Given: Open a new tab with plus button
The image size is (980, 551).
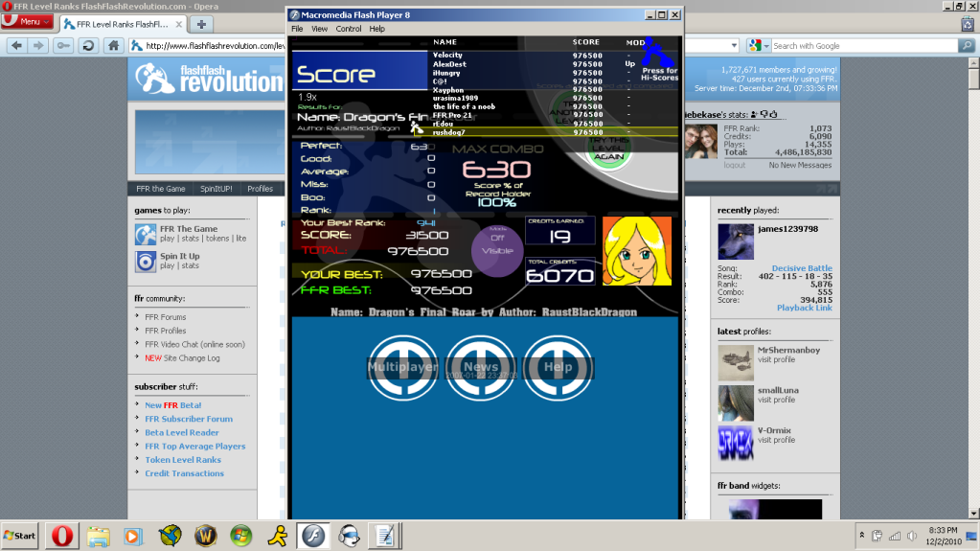Looking at the screenshot, I should tap(203, 23).
